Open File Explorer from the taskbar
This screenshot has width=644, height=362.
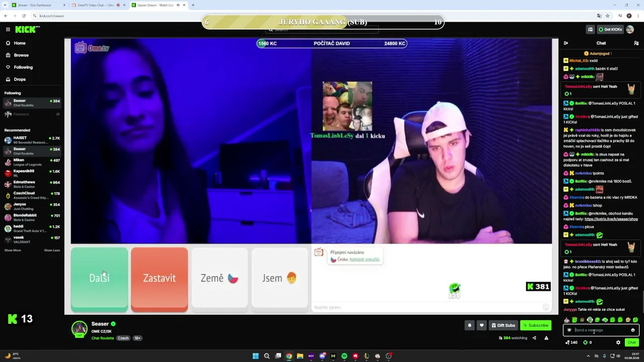(x=300, y=356)
